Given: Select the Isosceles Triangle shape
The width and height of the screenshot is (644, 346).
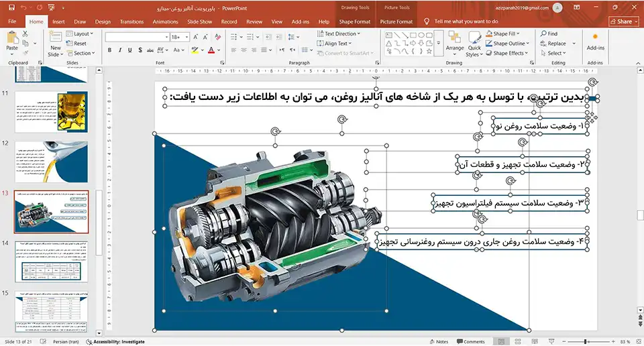Looking at the screenshot, I should [388, 43].
